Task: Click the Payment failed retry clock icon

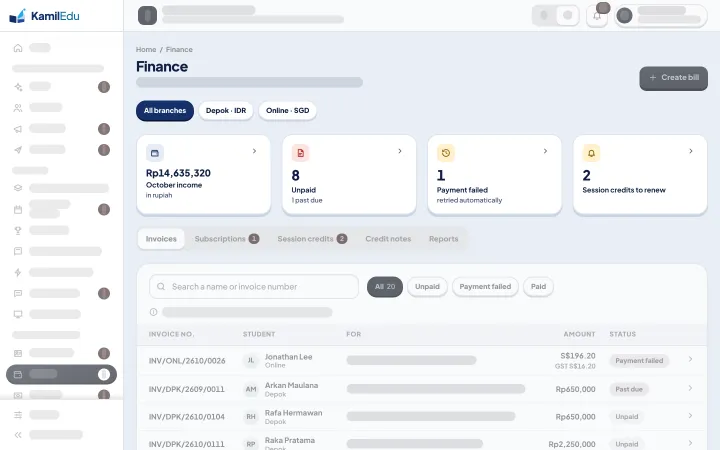Action: point(445,153)
